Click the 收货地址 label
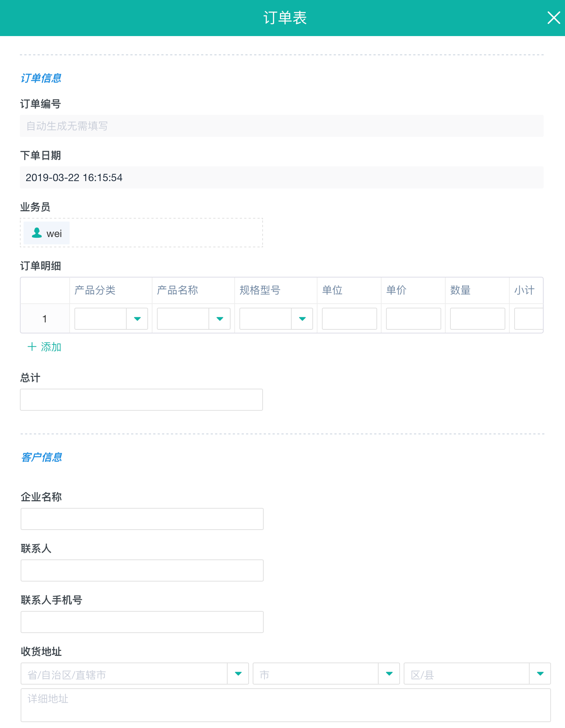Screen dimensions: 565x728 [x=41, y=651]
